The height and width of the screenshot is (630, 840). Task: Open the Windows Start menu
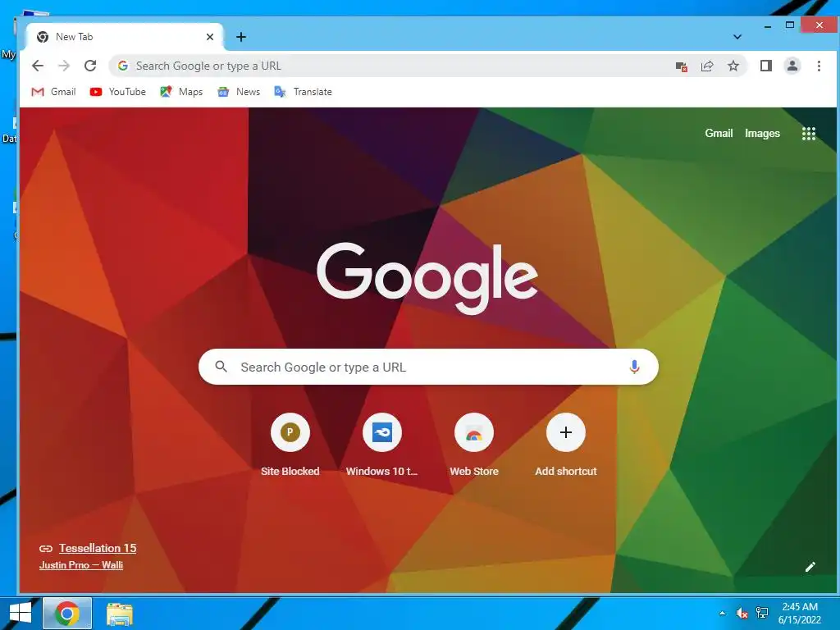tap(21, 614)
